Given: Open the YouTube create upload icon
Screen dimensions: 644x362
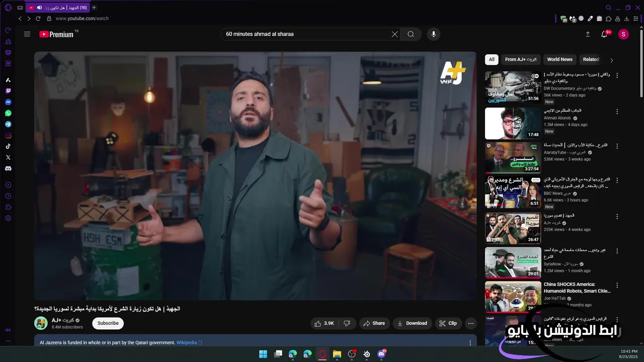Looking at the screenshot, I should [587, 34].
